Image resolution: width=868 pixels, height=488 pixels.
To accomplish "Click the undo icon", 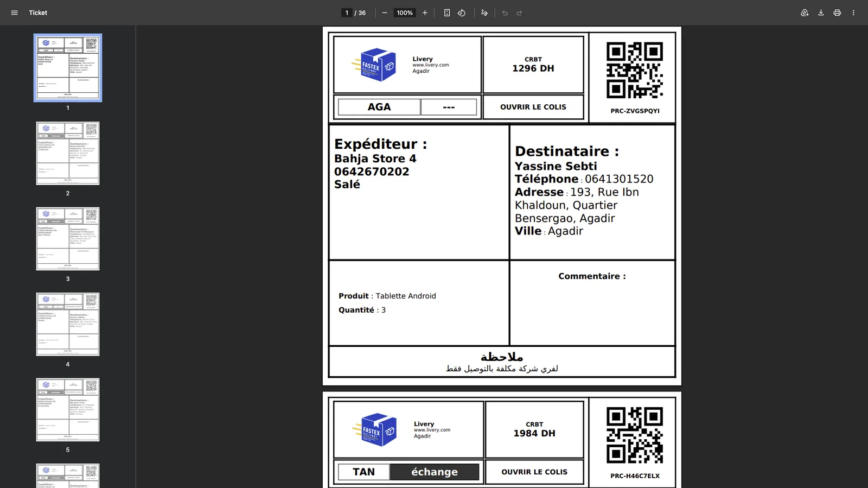I will coord(505,12).
